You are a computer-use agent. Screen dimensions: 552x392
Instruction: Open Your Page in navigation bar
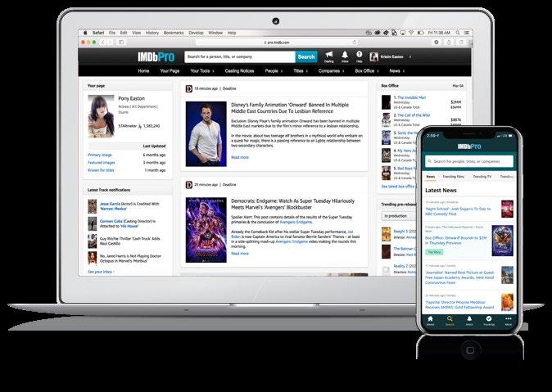click(170, 70)
